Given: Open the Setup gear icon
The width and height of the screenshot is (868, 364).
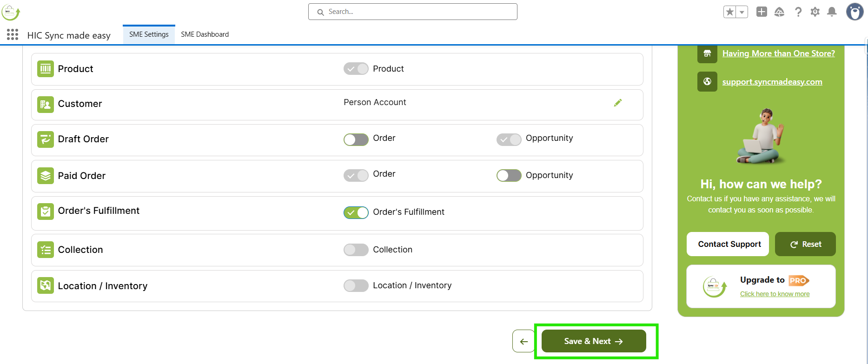Looking at the screenshot, I should coord(815,12).
